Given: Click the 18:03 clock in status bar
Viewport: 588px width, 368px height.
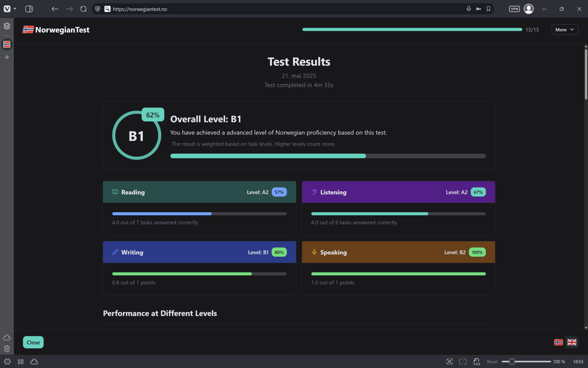Looking at the screenshot, I should (578, 362).
